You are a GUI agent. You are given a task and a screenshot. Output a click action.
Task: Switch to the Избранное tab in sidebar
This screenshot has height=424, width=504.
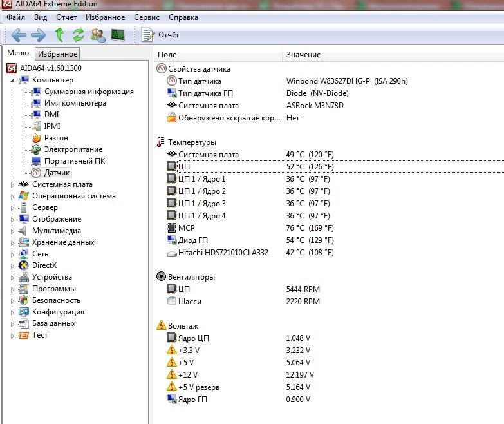click(57, 53)
